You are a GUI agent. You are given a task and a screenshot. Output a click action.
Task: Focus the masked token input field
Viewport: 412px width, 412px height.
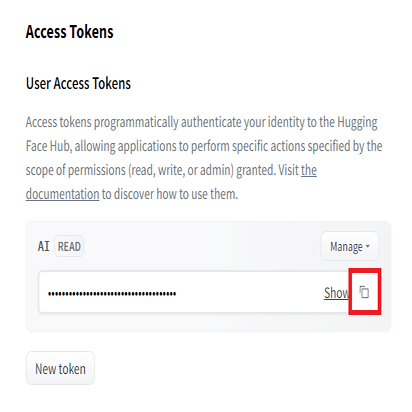point(193,292)
